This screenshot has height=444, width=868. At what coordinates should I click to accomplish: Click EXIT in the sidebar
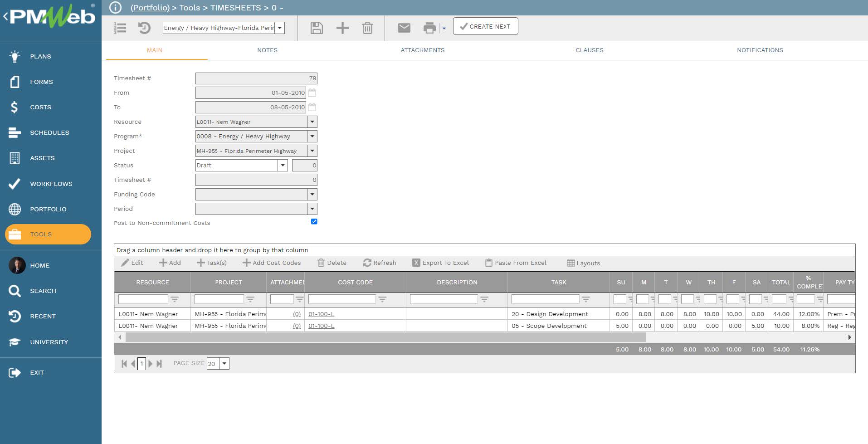[x=37, y=372]
